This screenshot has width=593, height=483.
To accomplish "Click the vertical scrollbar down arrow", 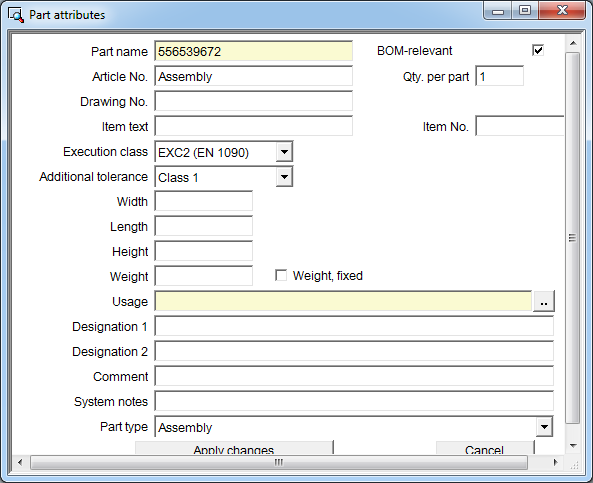I will (573, 446).
